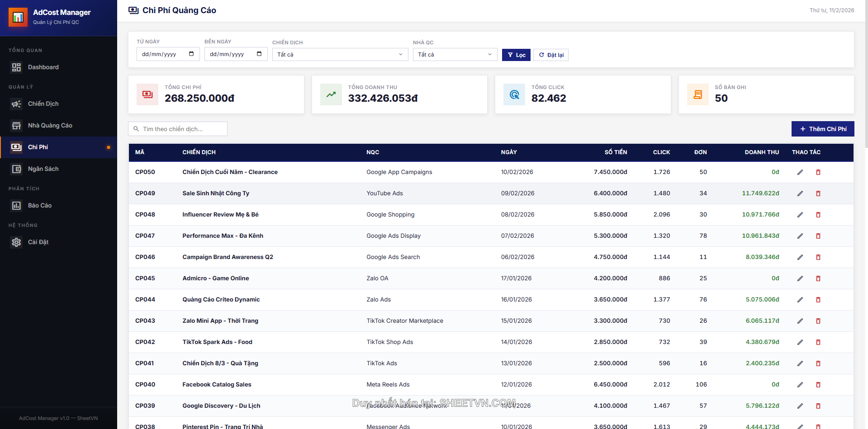This screenshot has height=429, width=868.
Task: Go to Ngân Sách in sidebar
Action: [43, 169]
